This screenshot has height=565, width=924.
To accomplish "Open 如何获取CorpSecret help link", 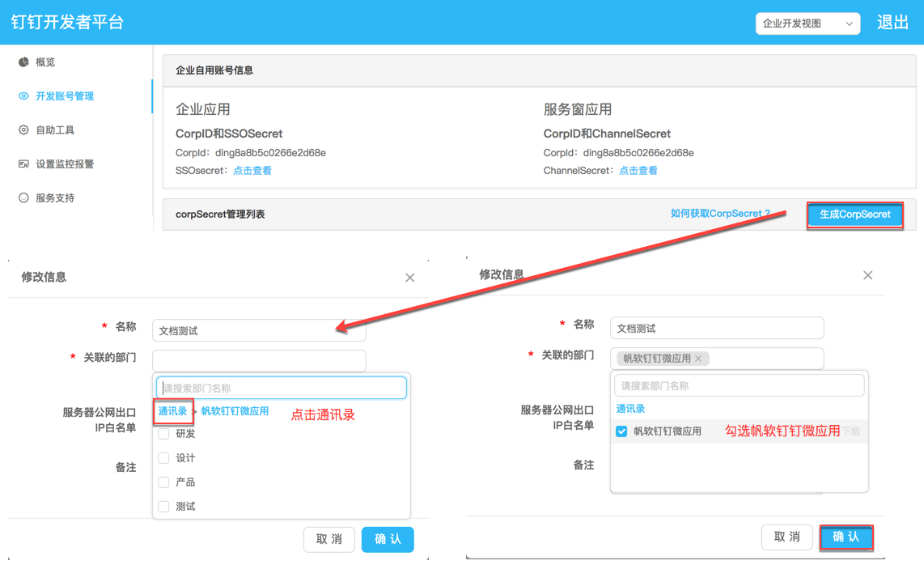I will click(720, 214).
